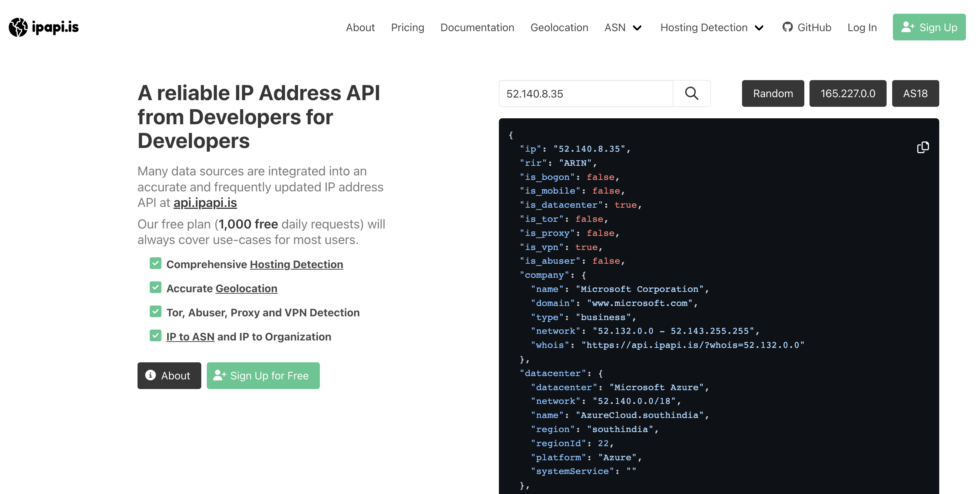Click the green Sign Up button
980x494 pixels.
[929, 27]
